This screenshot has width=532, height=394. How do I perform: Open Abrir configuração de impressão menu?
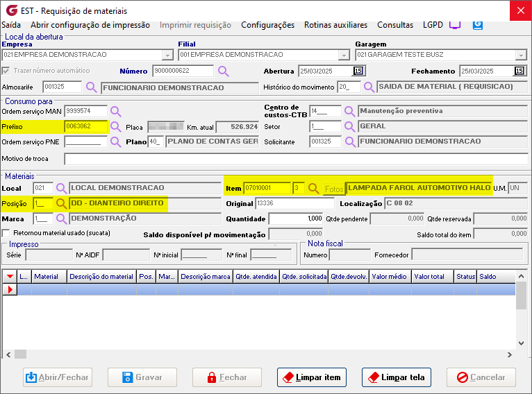pos(90,25)
